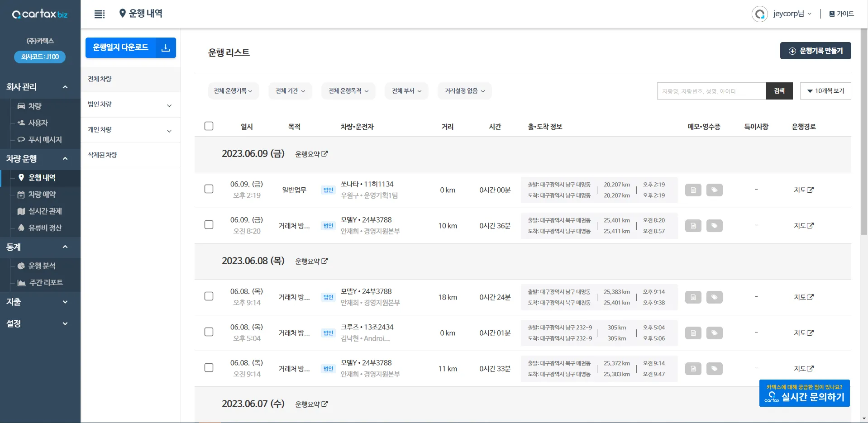The width and height of the screenshot is (868, 423).
Task: Toggle the select-all checkbox in table header
Action: tap(209, 126)
